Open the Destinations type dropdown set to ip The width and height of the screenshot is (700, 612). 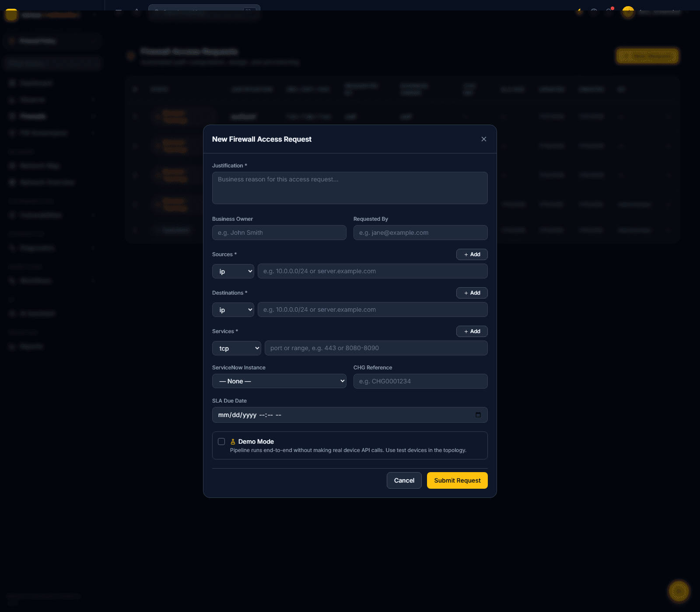(233, 309)
